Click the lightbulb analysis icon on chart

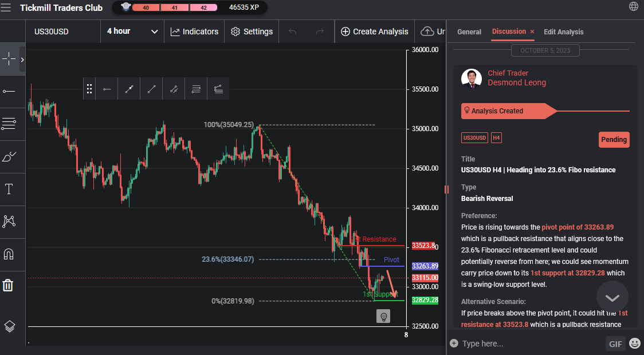(x=383, y=317)
